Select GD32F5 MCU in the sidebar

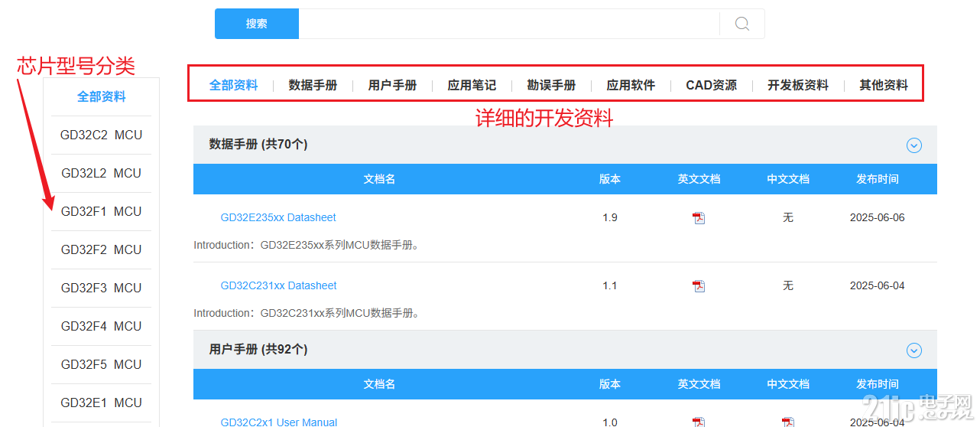point(102,365)
